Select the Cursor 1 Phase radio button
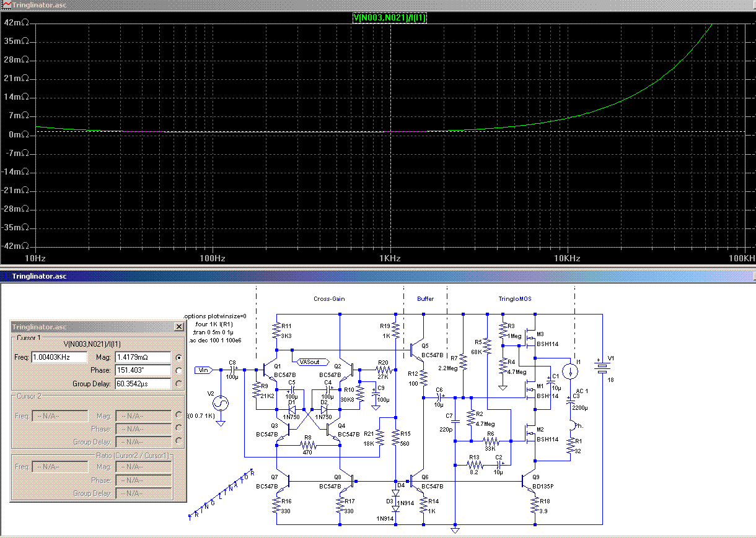 [x=179, y=370]
